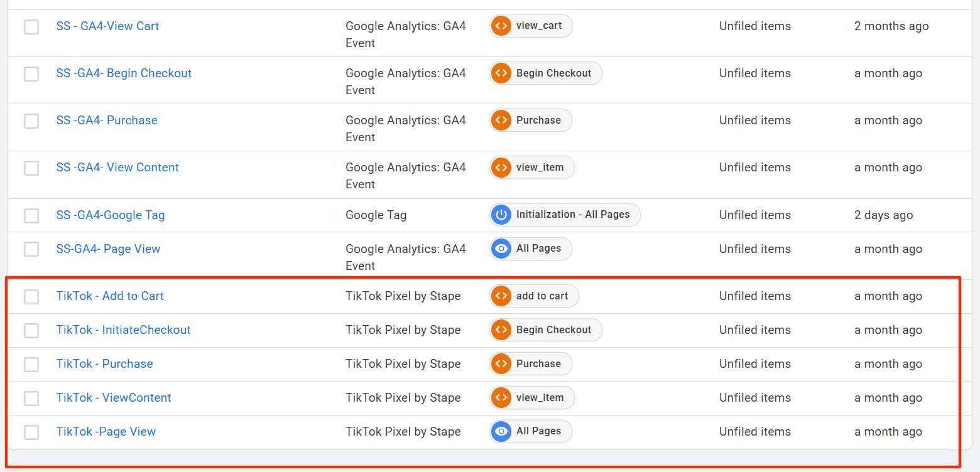Click "TikTok Pixel by Stape" in TikTok - Purchase row

[x=403, y=364]
